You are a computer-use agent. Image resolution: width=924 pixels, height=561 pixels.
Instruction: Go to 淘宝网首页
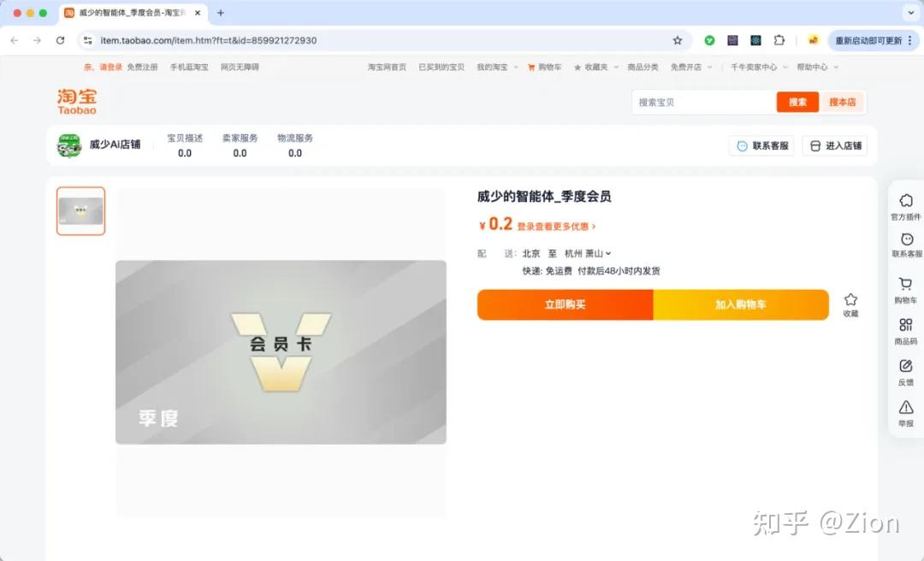click(388, 68)
